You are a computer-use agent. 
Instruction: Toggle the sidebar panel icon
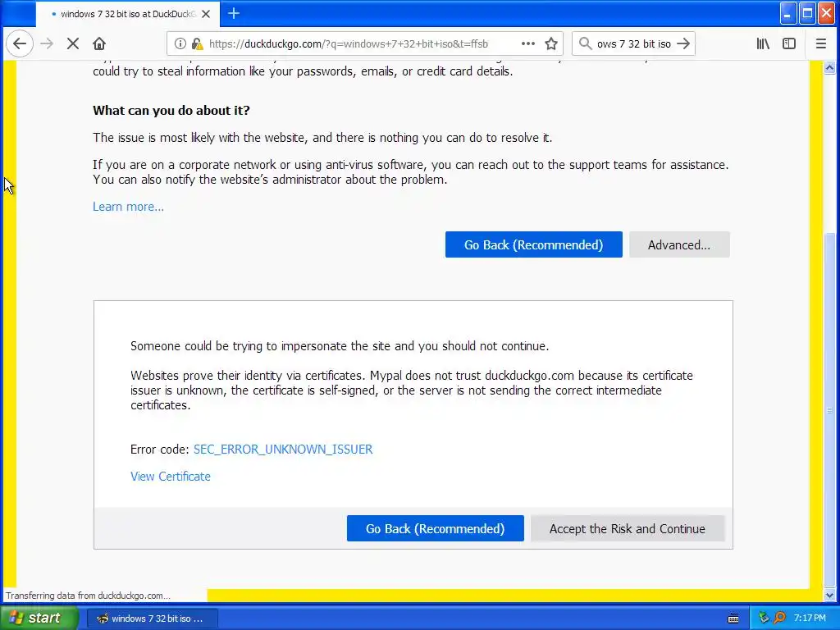pos(789,44)
